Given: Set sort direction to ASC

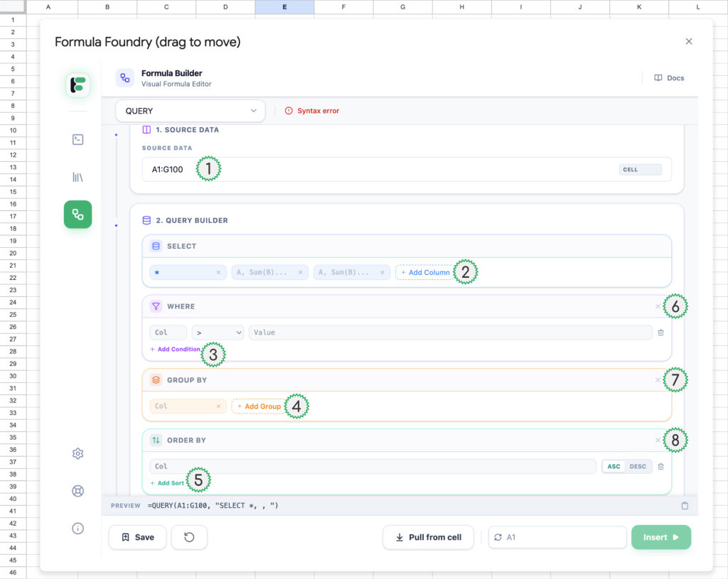Looking at the screenshot, I should [x=614, y=467].
